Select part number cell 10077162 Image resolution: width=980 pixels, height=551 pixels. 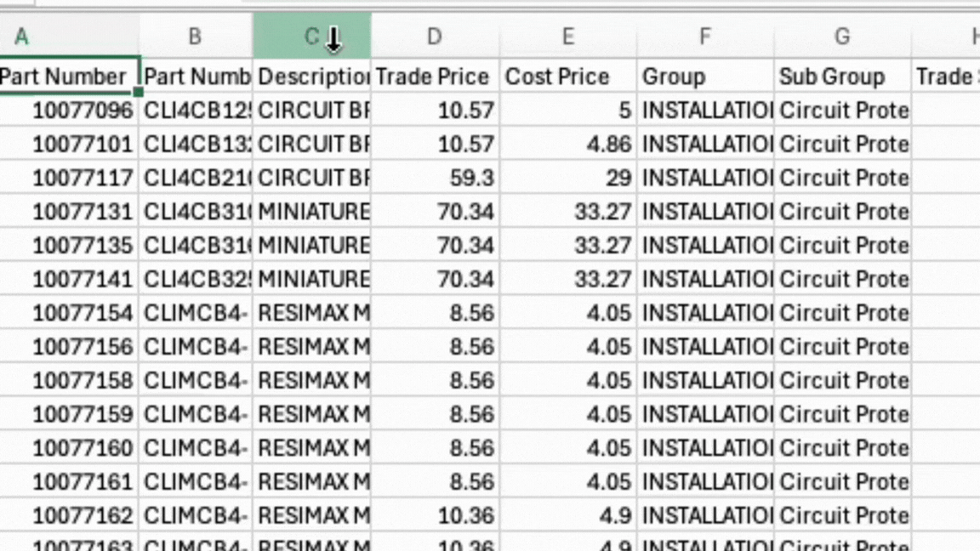(68, 515)
